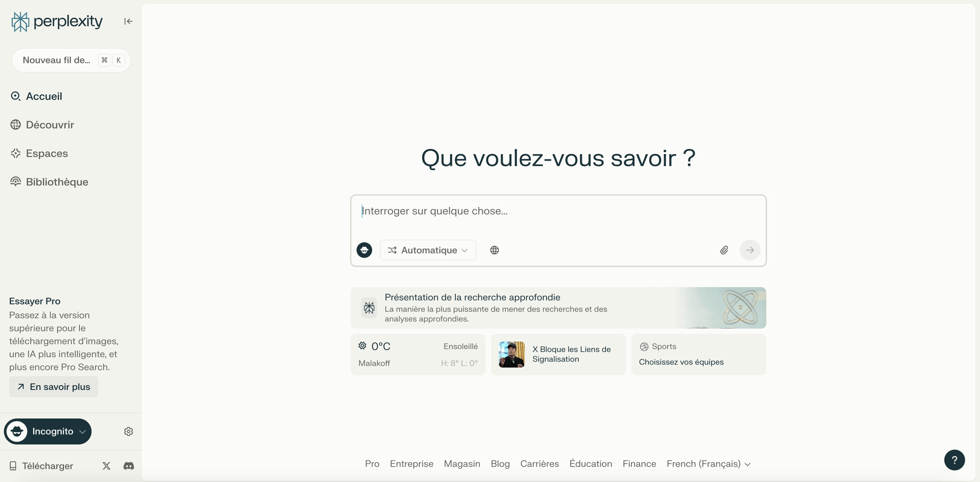Viewport: 980px width, 482px height.
Task: Click the Perplexity logo
Action: 57,21
